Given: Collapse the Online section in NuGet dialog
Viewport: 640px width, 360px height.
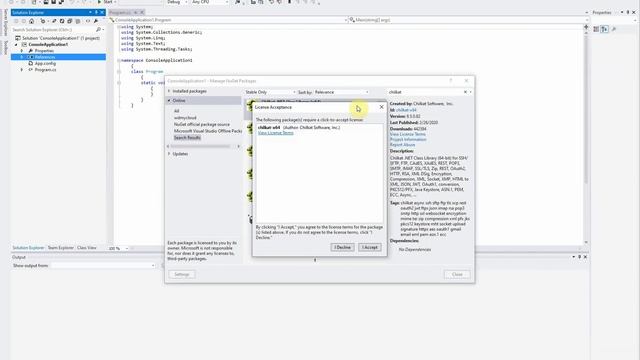Looking at the screenshot, I should pos(169,100).
